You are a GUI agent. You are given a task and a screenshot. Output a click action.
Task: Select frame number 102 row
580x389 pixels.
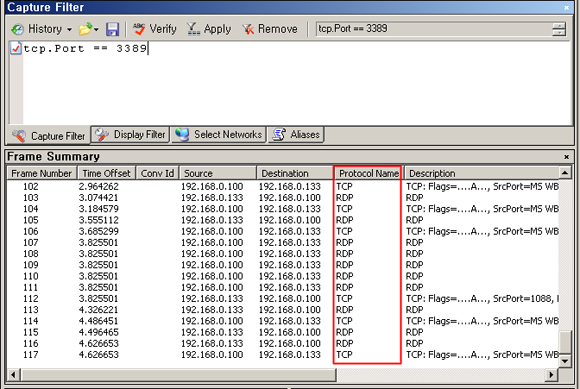[x=283, y=186]
